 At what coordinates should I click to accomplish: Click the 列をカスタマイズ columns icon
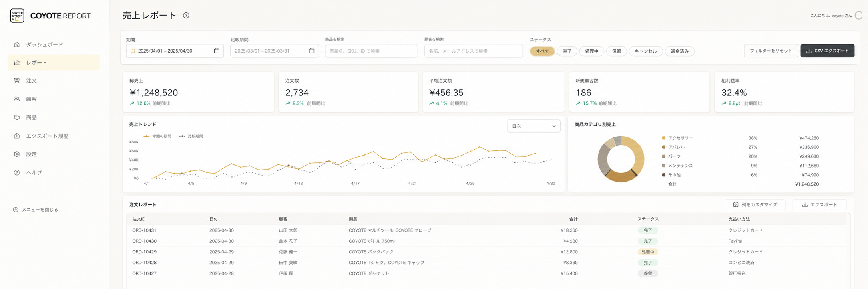pyautogui.click(x=736, y=205)
